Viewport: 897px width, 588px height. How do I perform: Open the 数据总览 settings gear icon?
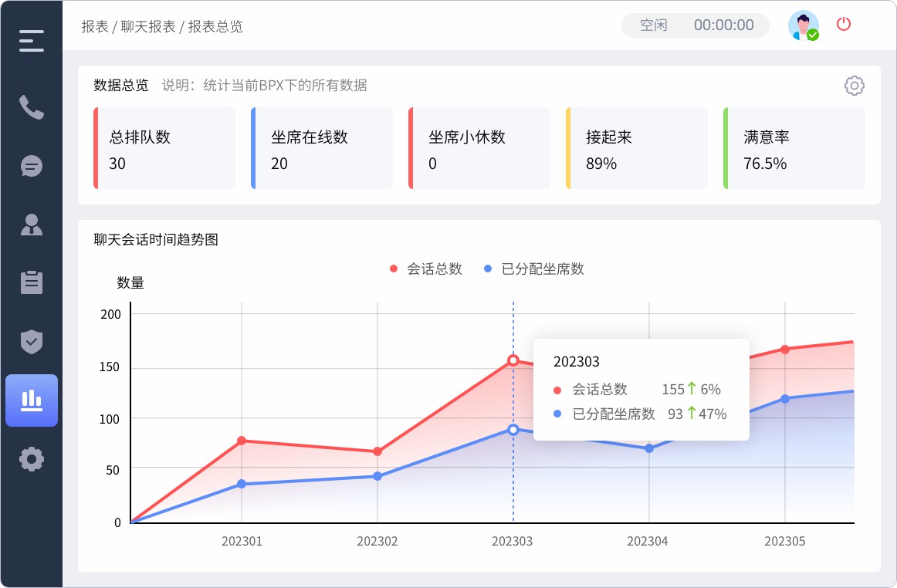click(854, 86)
